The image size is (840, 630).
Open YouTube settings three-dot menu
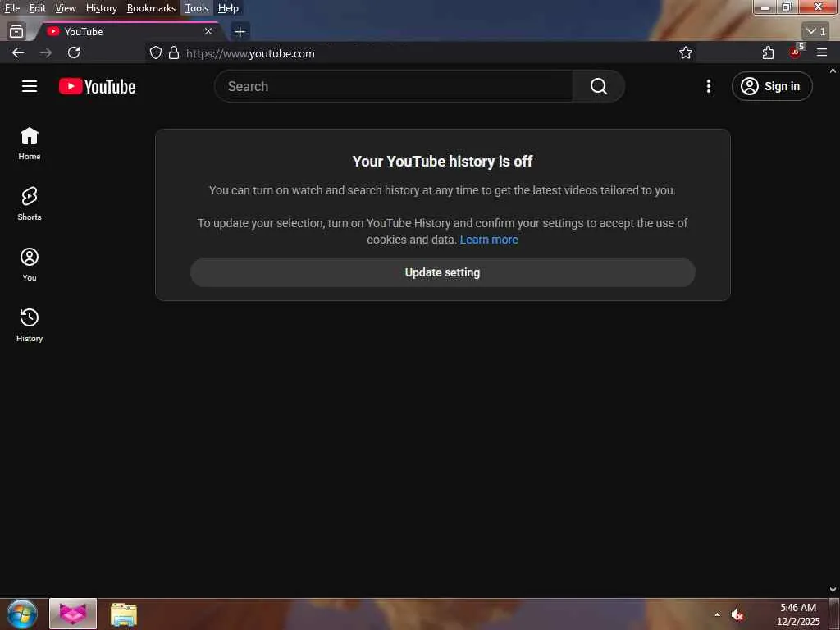(708, 86)
